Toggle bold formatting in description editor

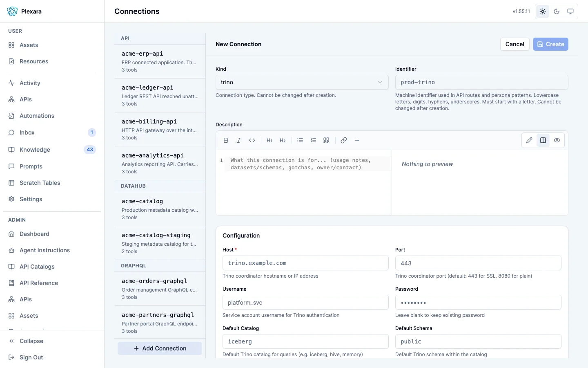click(226, 140)
